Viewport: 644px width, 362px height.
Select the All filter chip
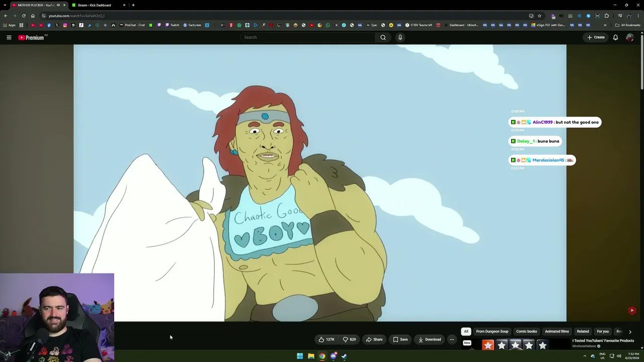coord(466,331)
